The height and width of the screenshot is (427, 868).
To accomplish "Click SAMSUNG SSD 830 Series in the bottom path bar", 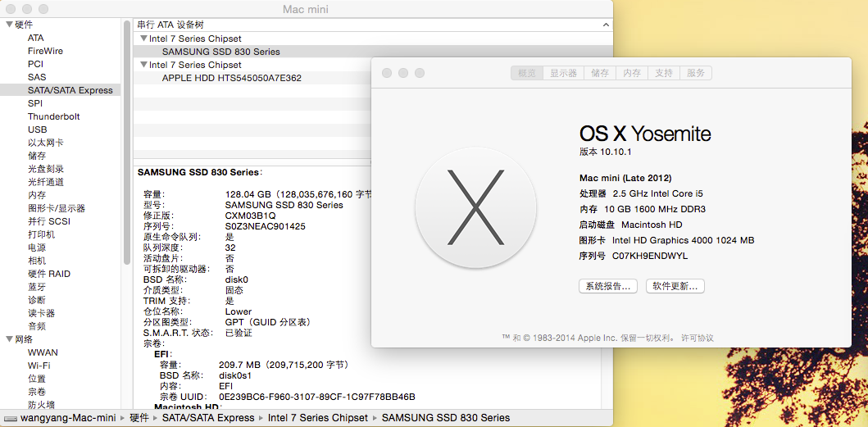I will click(x=446, y=418).
